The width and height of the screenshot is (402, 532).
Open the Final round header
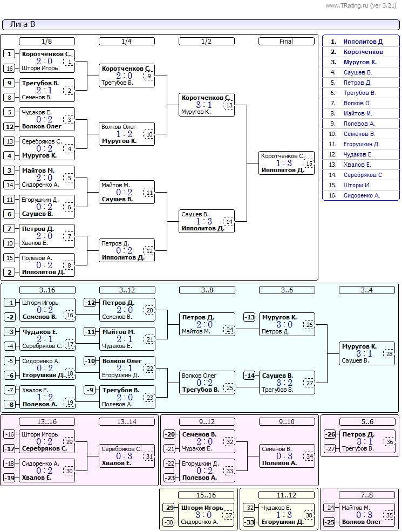287,42
